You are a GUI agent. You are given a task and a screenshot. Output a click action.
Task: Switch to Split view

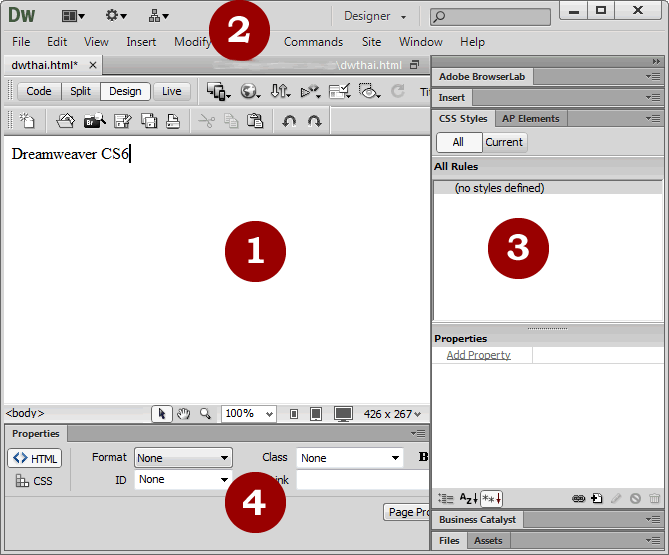point(81,91)
